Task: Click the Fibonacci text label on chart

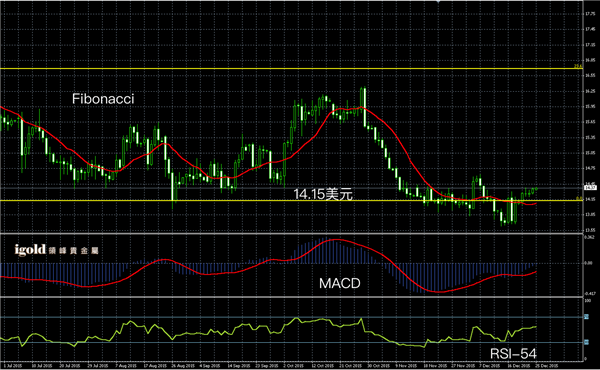Action: 103,99
